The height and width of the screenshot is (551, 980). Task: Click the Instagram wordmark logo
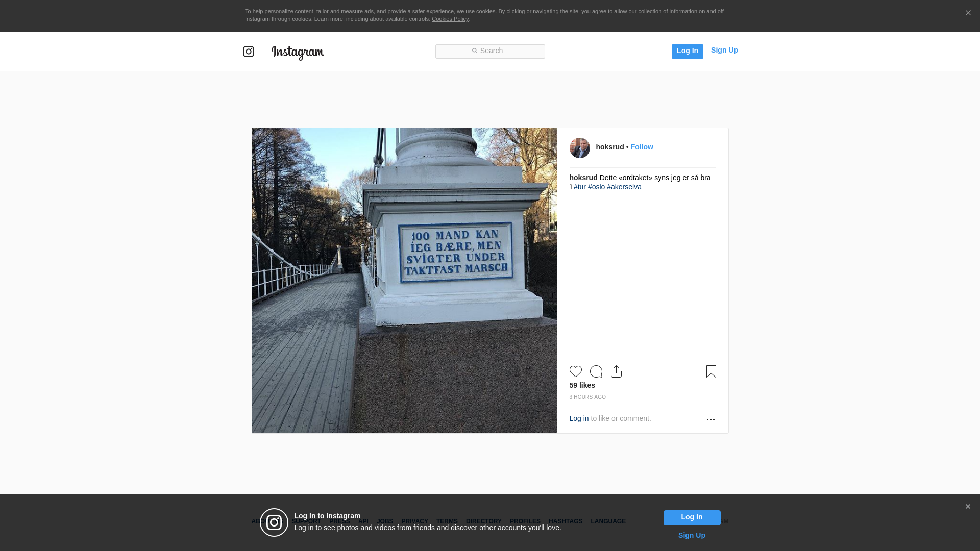point(298,52)
